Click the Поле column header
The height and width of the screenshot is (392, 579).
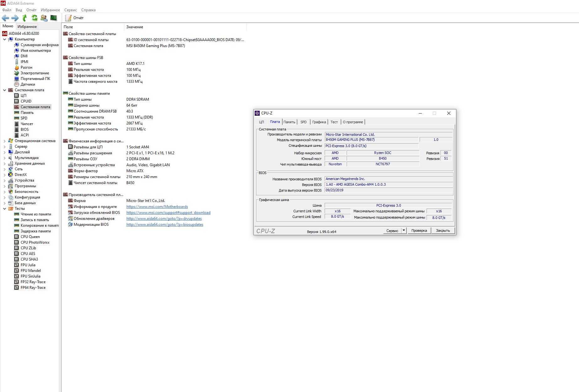[93, 27]
